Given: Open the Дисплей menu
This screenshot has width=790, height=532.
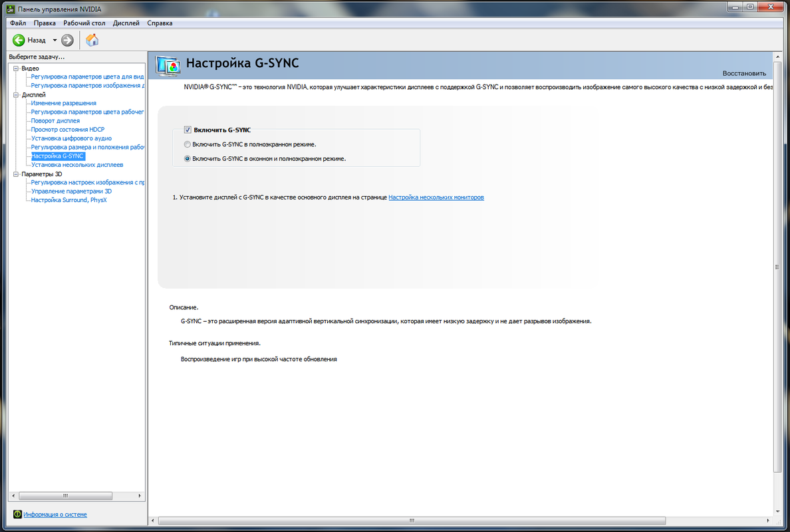Looking at the screenshot, I should tap(126, 23).
